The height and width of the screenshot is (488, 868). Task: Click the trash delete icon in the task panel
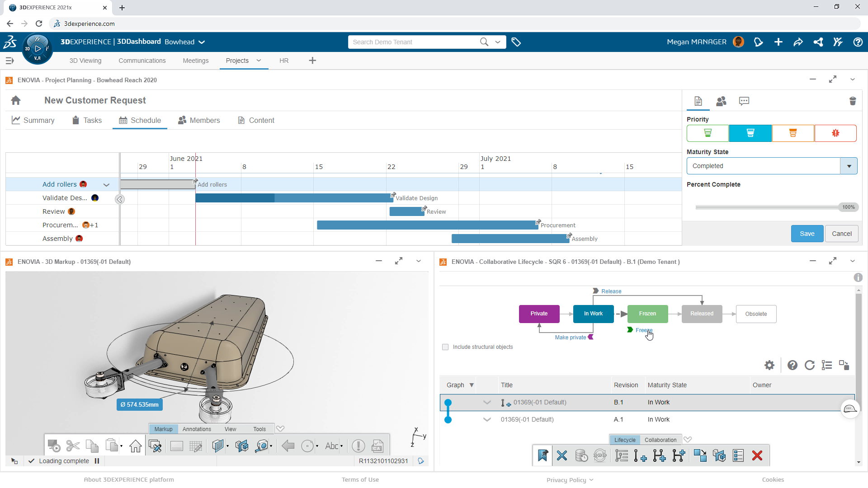(852, 101)
